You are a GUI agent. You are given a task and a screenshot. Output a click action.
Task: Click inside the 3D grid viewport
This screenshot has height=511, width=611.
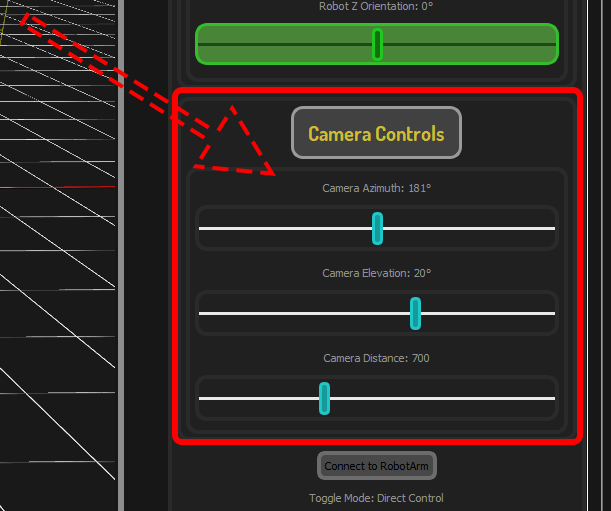pyautogui.click(x=60, y=300)
